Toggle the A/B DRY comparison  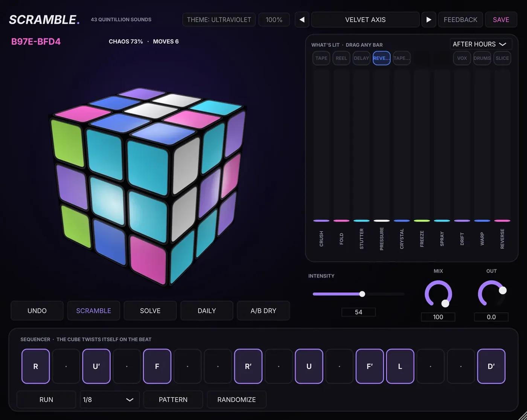coord(263,311)
